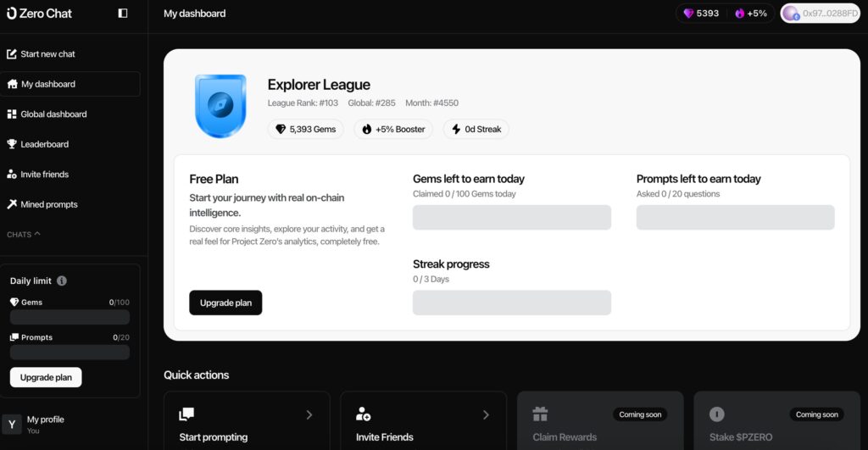The height and width of the screenshot is (450, 868).
Task: Click the Quick actions heading
Action: [x=197, y=375]
